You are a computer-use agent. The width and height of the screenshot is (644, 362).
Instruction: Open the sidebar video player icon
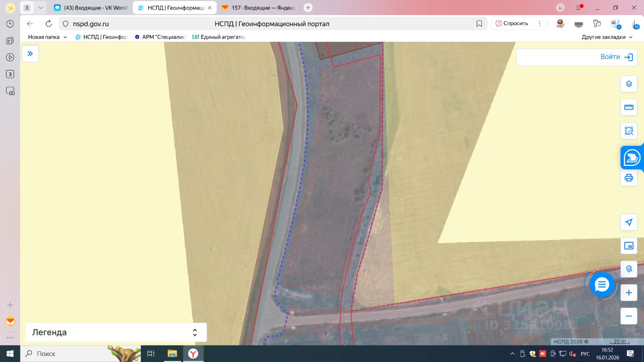point(10,57)
